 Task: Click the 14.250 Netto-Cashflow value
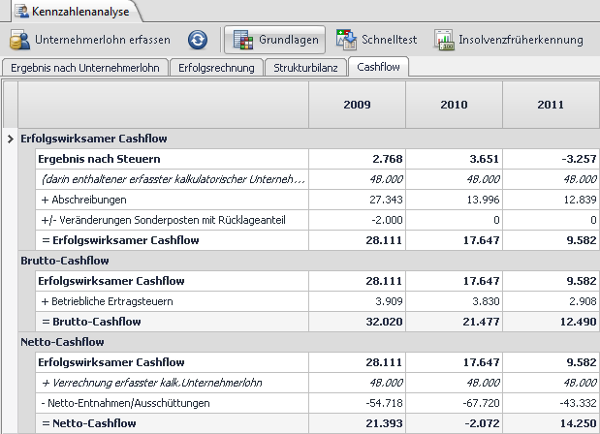(578, 423)
